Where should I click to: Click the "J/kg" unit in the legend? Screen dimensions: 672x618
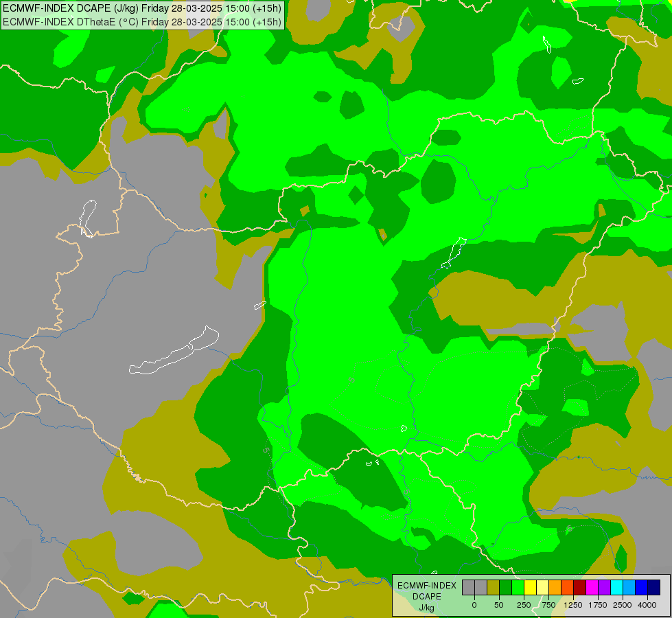[426, 608]
